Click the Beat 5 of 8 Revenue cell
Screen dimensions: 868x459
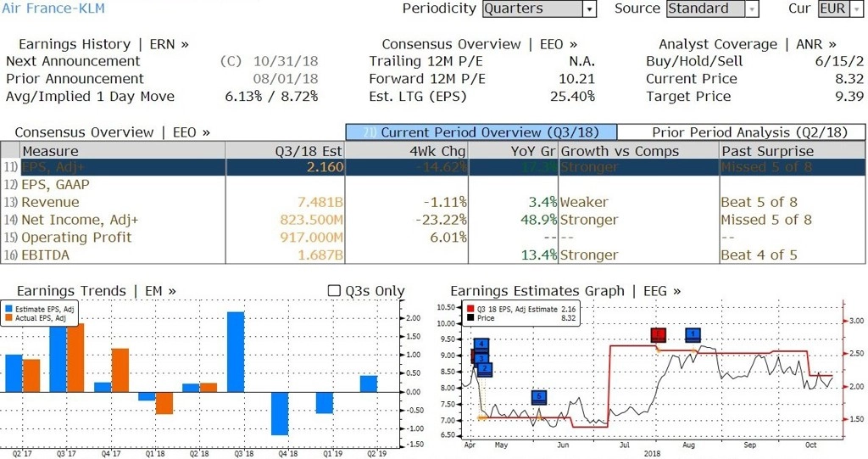coord(759,202)
